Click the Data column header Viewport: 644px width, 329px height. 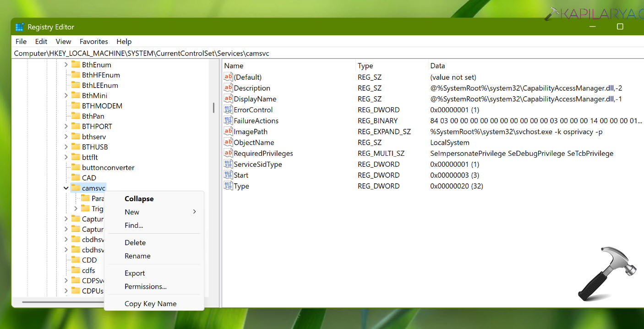pyautogui.click(x=437, y=66)
